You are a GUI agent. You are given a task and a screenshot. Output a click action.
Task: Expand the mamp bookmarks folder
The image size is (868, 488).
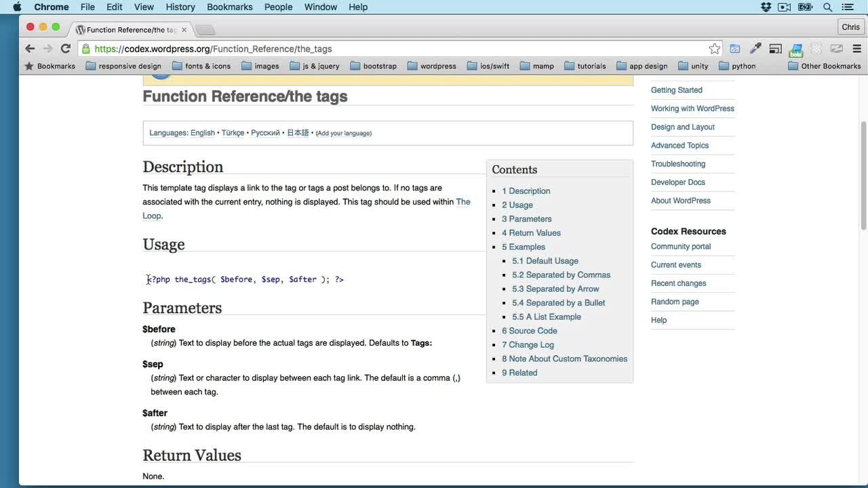[537, 66]
